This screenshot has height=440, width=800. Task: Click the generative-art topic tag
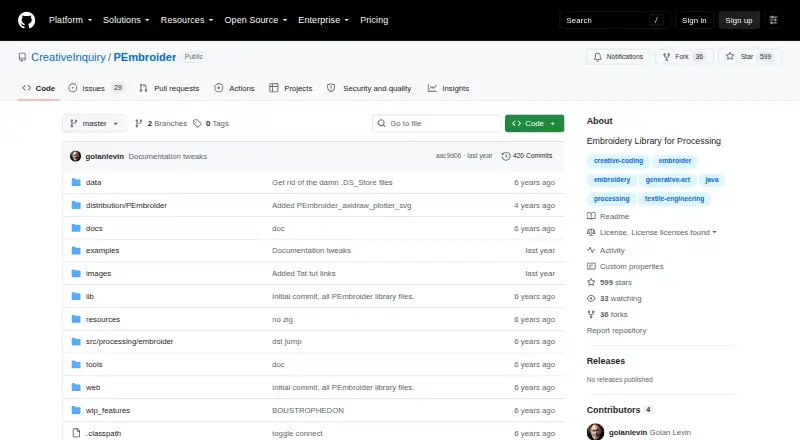667,180
